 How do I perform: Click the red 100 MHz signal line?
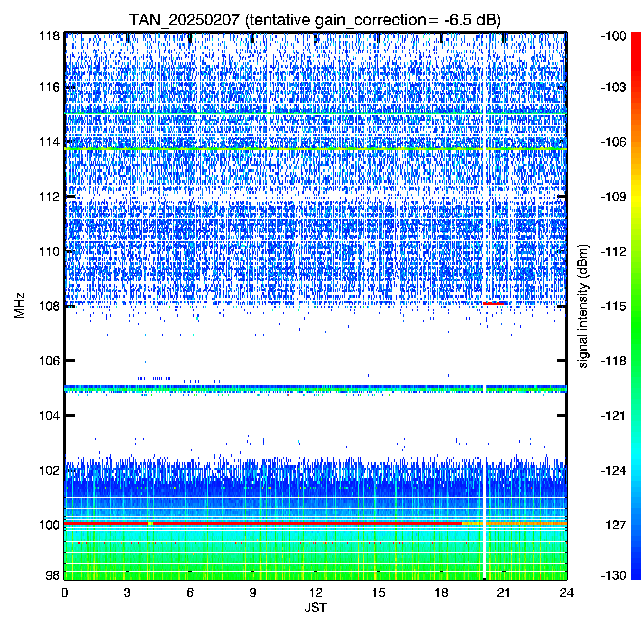pyautogui.click(x=263, y=524)
